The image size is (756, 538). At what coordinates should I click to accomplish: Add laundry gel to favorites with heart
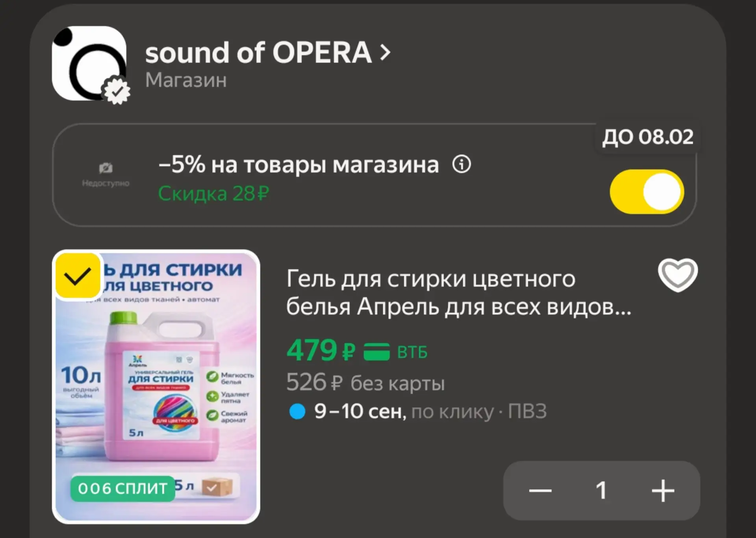pos(678,275)
